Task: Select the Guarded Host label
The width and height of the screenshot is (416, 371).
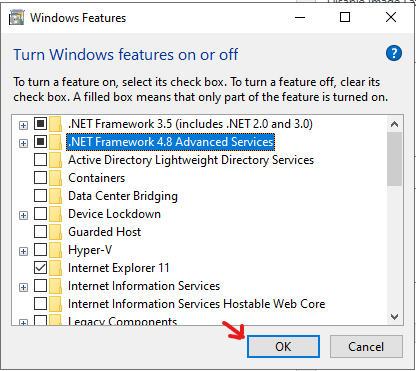Action: (x=105, y=232)
